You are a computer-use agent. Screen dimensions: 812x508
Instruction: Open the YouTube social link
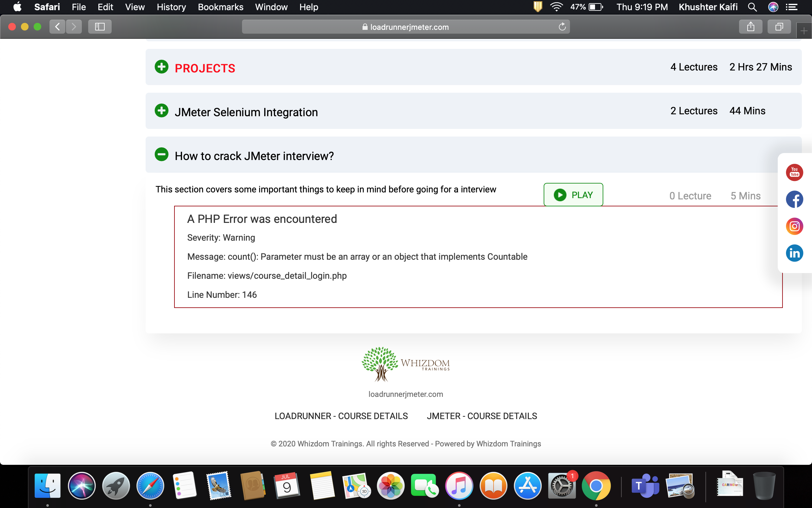pos(794,172)
